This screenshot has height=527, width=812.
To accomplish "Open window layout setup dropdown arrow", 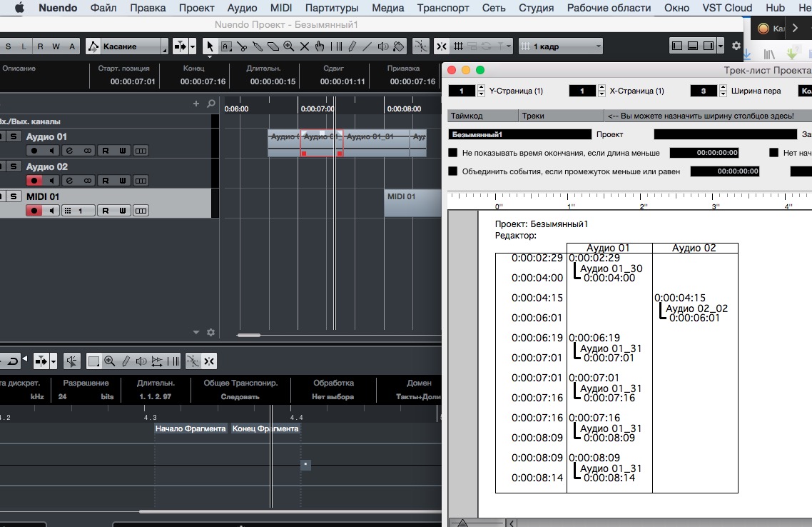I will [721, 46].
